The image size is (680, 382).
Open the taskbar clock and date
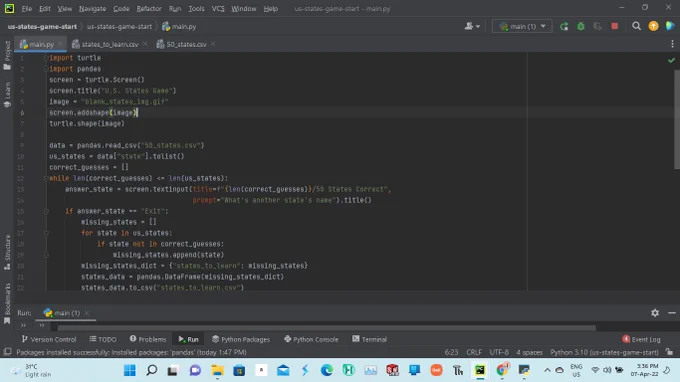pyautogui.click(x=644, y=370)
